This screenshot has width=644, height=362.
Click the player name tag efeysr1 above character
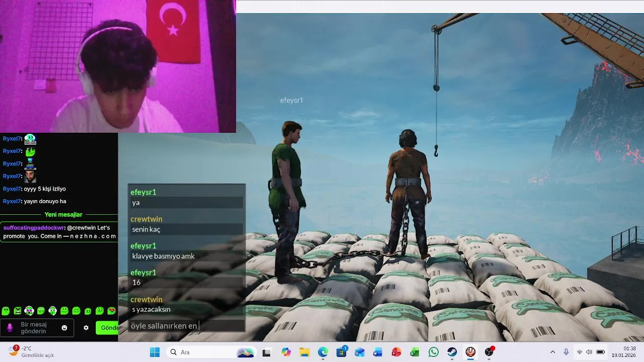[x=291, y=101]
